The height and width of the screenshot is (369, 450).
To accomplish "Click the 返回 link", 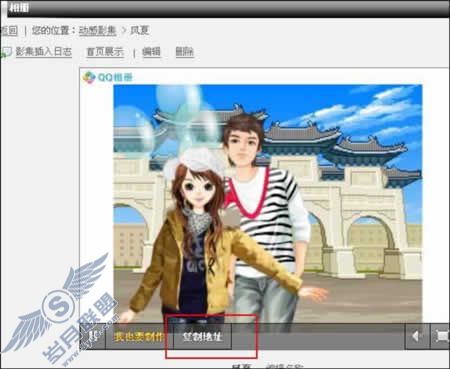I will [x=9, y=31].
